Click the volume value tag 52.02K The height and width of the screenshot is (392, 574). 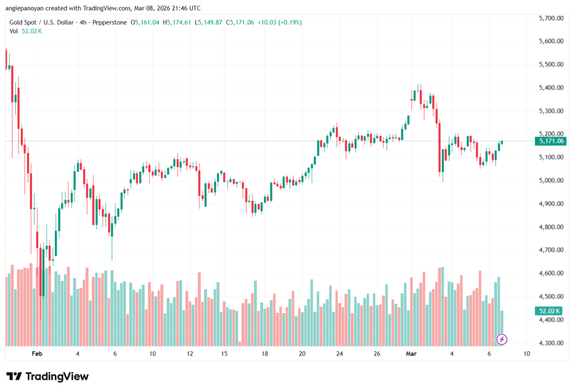click(549, 311)
